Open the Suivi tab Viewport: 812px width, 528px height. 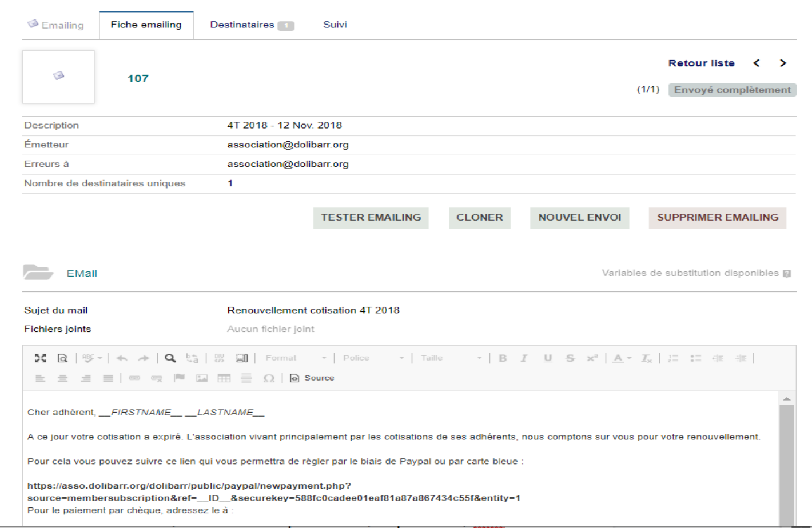(335, 25)
